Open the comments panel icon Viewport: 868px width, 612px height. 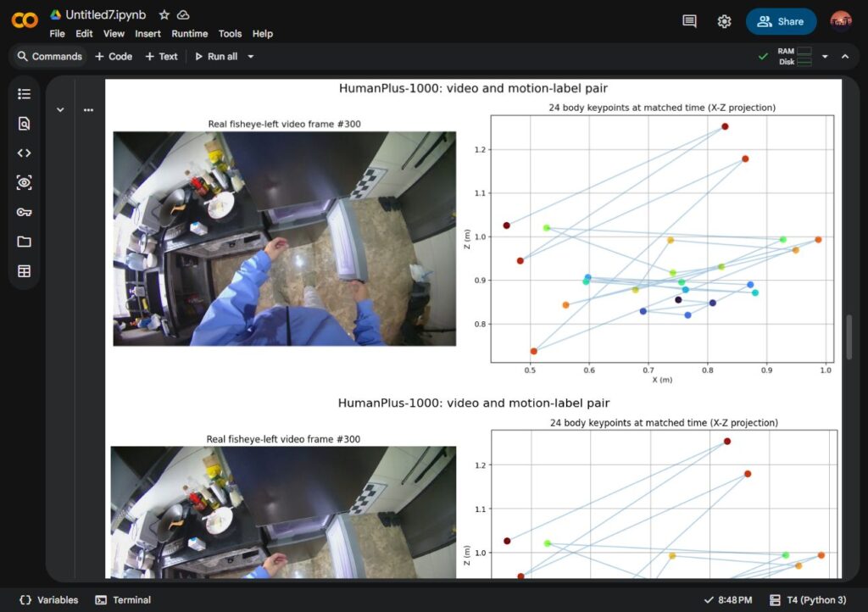(689, 21)
